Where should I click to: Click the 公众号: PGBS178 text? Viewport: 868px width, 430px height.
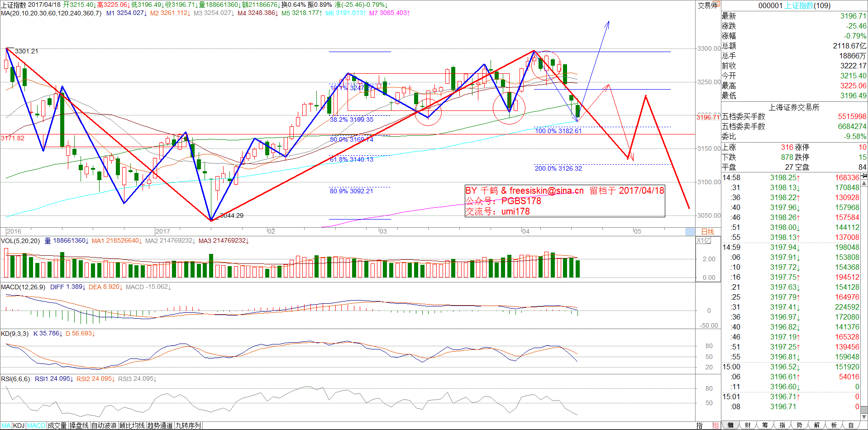pyautogui.click(x=503, y=201)
